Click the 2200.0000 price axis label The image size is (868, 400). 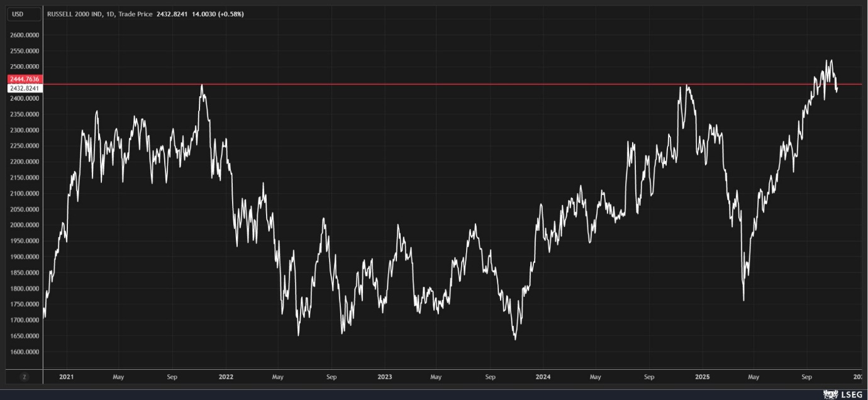pos(25,162)
